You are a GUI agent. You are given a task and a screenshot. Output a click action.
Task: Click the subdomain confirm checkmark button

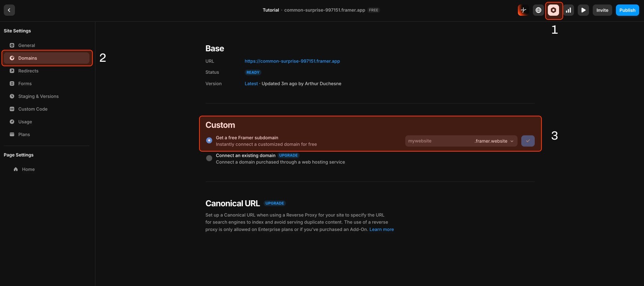tap(528, 141)
